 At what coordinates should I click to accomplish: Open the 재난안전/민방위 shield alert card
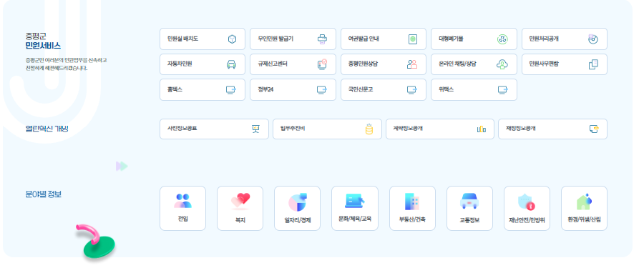[527, 208]
